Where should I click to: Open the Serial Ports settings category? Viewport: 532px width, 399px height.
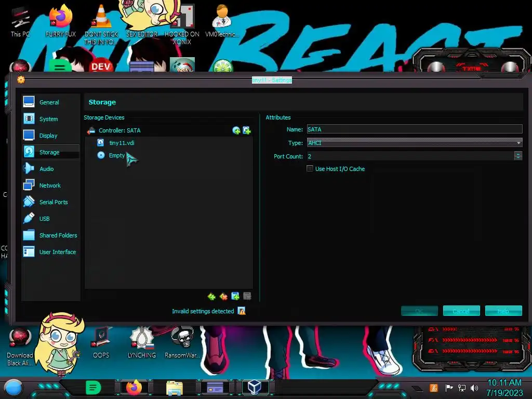point(50,202)
